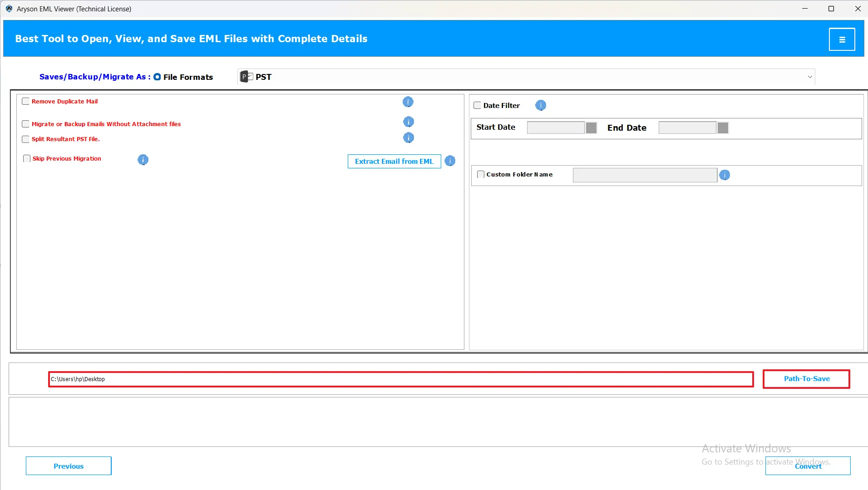868x490 pixels.
Task: Select the File Formats radio button
Action: point(157,77)
